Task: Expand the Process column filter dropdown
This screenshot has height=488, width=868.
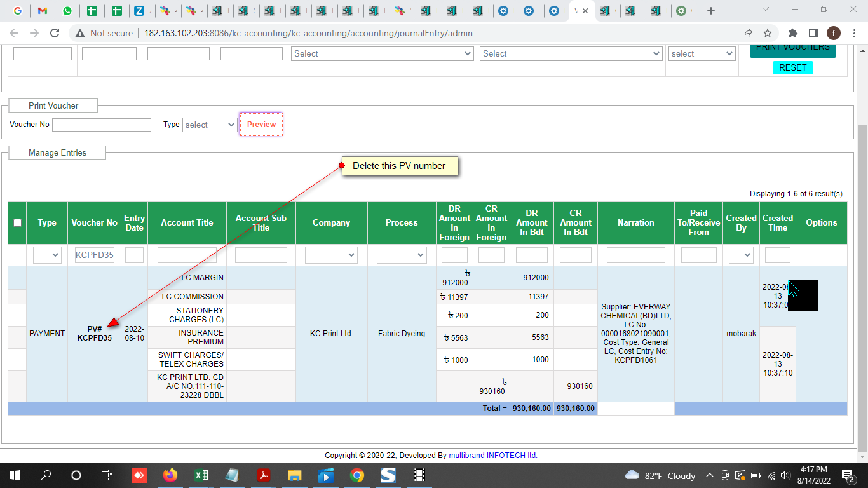Action: pos(401,255)
